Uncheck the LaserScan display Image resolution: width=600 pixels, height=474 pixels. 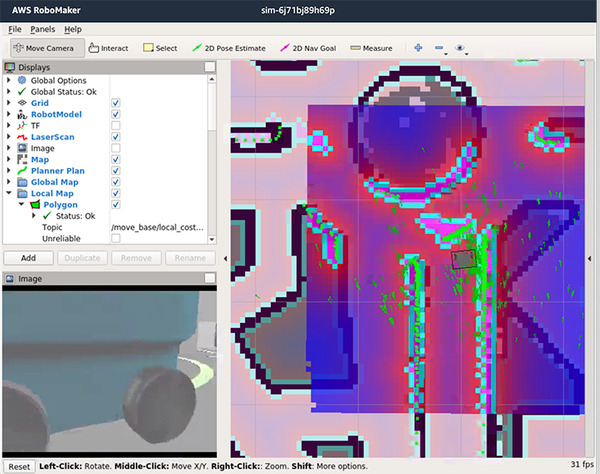116,137
